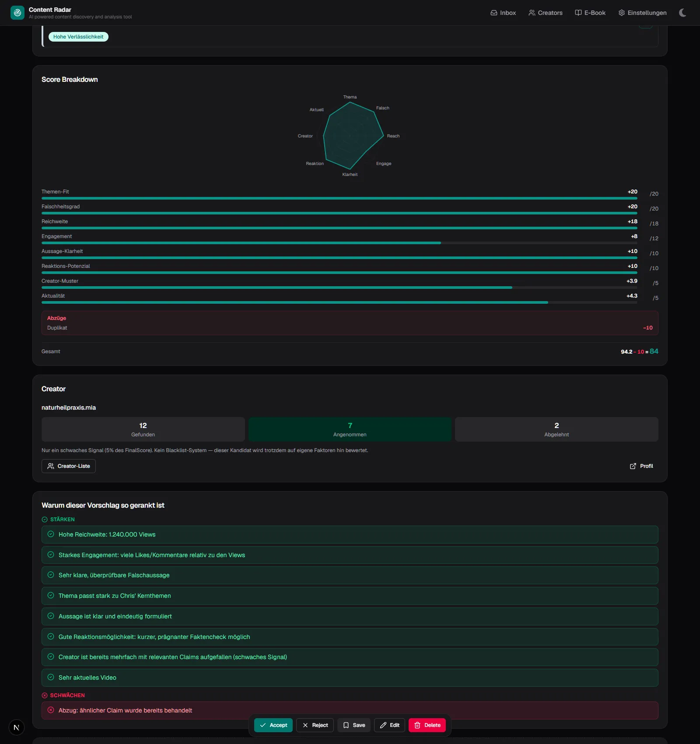Click x icon on Abzug ähnlicher Claim row
This screenshot has width=700, height=744.
[51, 710]
